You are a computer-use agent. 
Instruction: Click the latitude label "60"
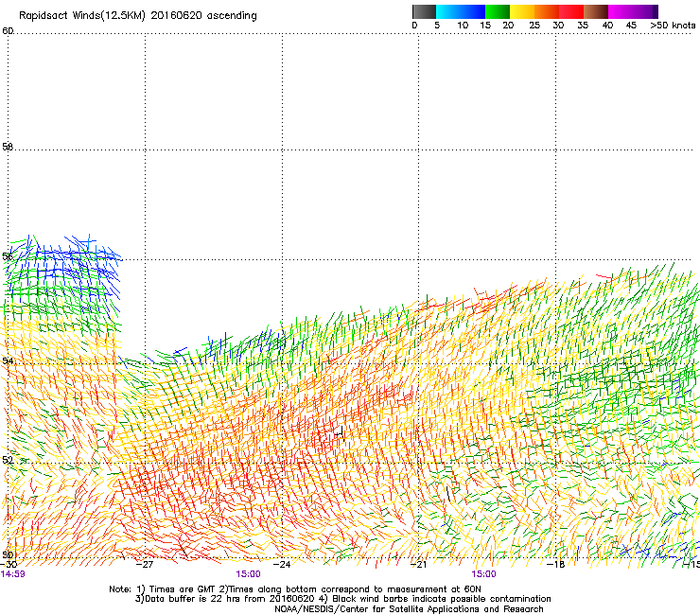coord(8,31)
